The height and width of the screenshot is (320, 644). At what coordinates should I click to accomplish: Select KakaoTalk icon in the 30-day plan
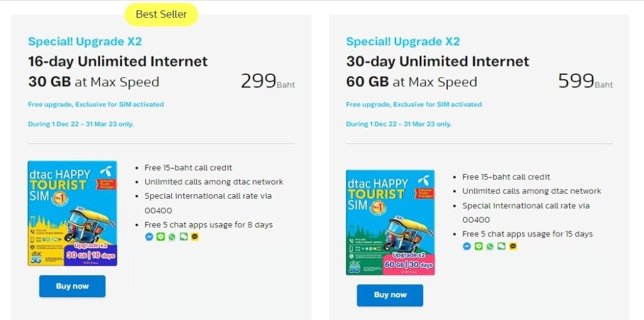pyautogui.click(x=513, y=246)
